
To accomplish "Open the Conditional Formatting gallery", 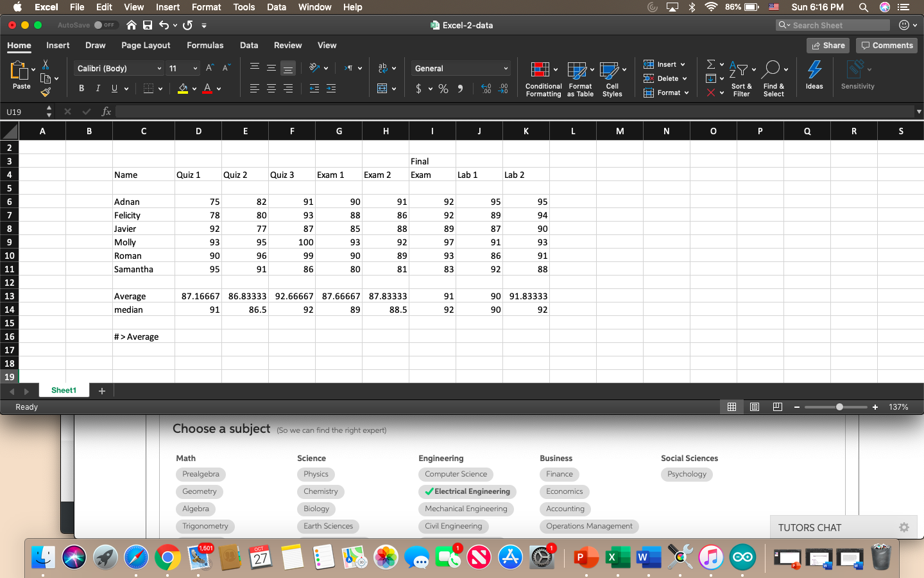I will [542, 78].
